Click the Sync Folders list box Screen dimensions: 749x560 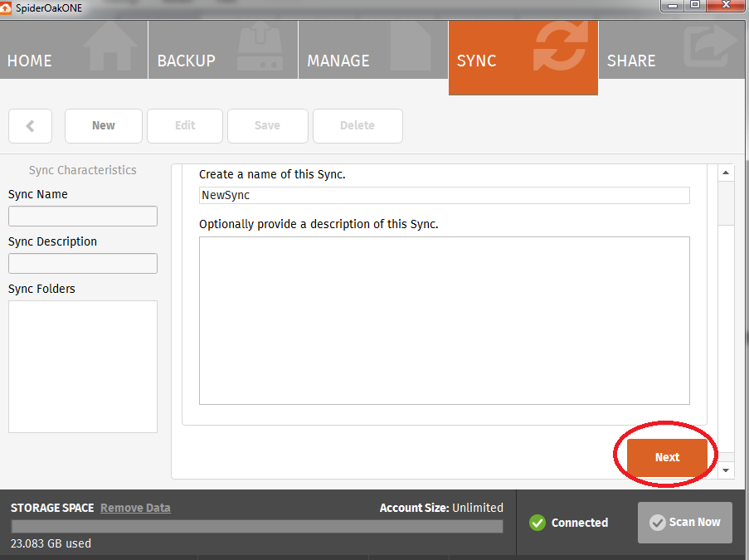(x=83, y=367)
